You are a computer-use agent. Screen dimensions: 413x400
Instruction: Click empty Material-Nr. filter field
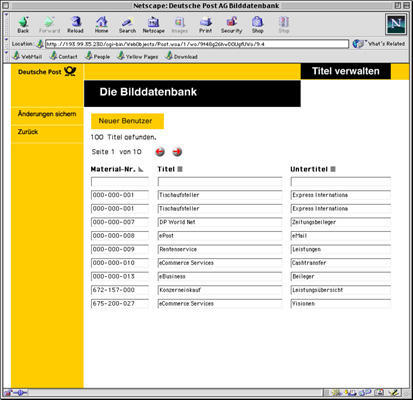tap(120, 182)
